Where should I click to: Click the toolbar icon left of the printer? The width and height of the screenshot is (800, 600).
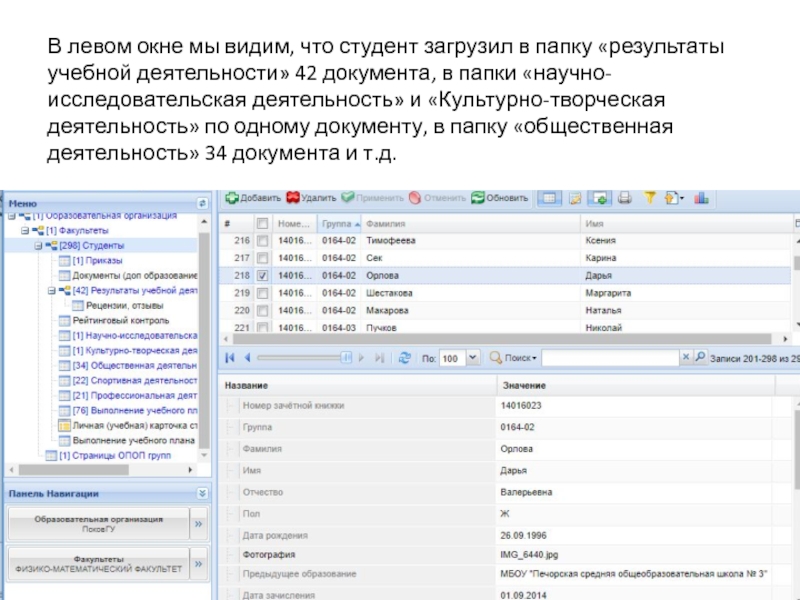point(599,198)
